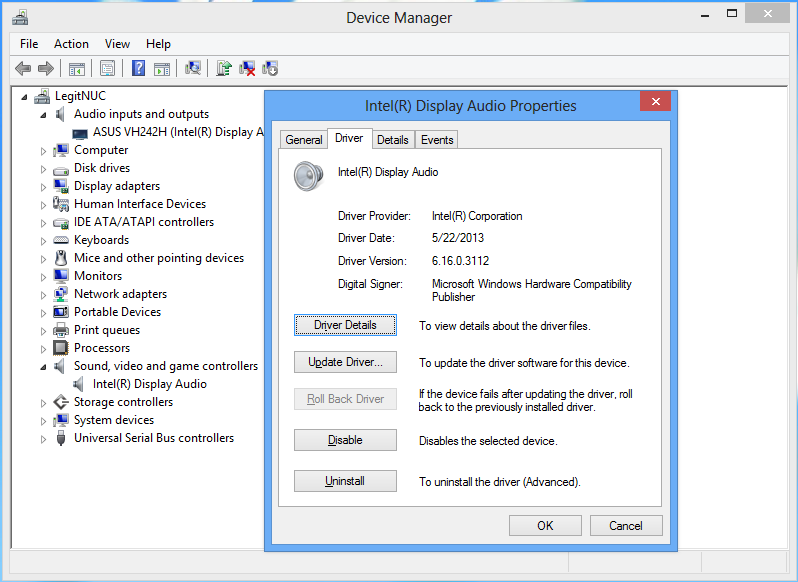Viewport: 798px width, 582px height.
Task: Click the Storage controllers icon
Action: point(61,402)
